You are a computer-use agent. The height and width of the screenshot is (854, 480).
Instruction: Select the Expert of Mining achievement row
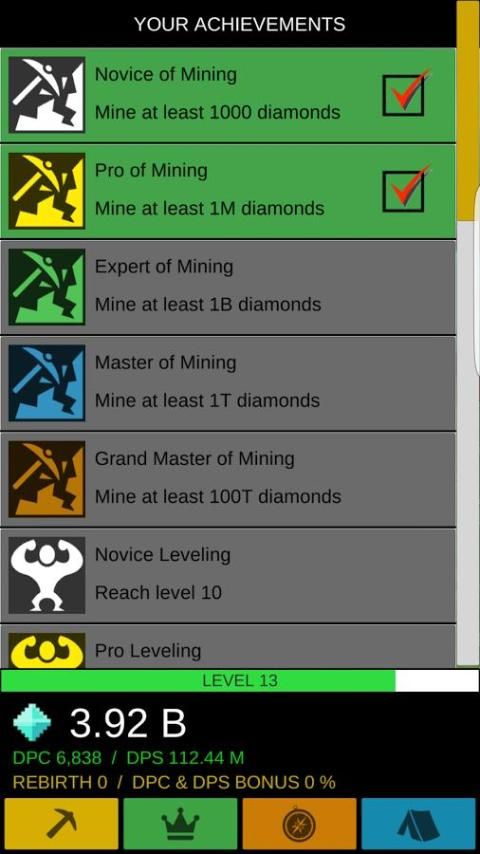228,287
